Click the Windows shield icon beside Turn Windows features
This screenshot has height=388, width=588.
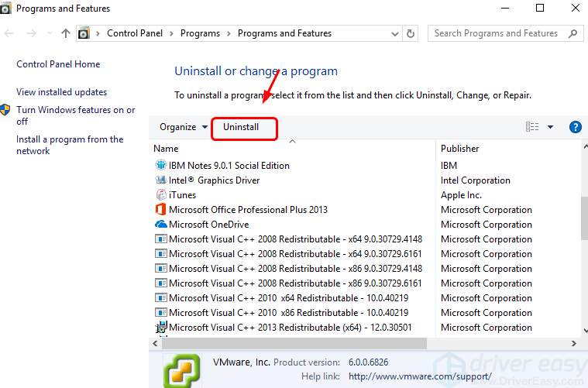coord(5,110)
